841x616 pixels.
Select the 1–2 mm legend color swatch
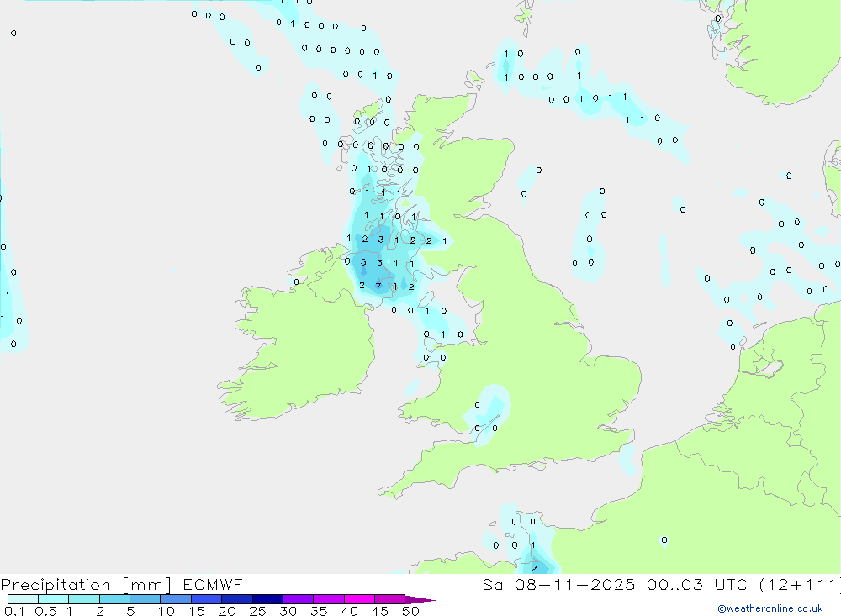pos(83,599)
